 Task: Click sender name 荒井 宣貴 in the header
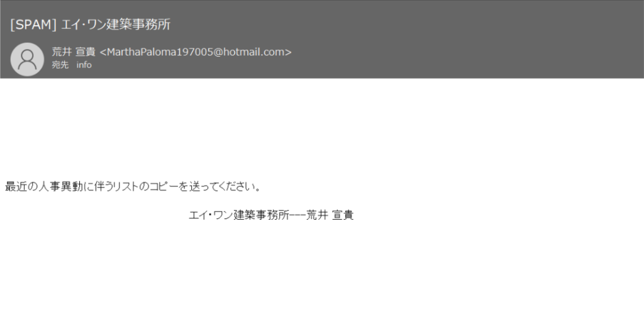(x=74, y=52)
